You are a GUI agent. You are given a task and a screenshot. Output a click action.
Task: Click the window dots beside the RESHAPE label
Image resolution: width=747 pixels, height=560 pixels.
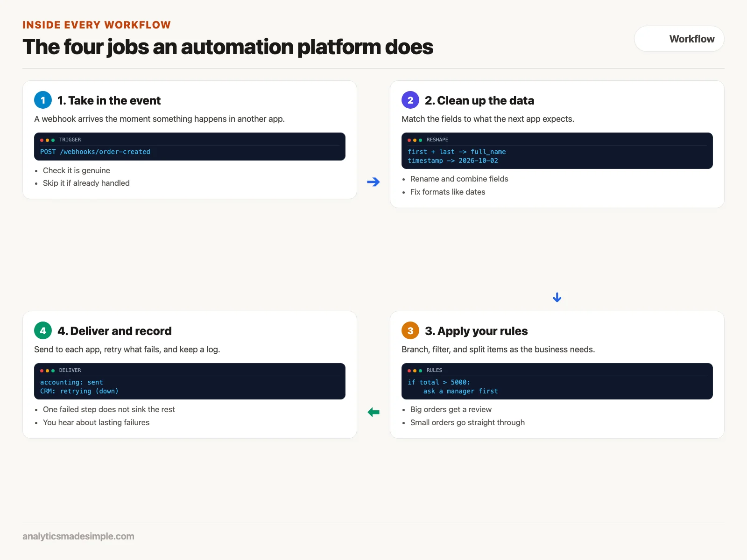click(x=415, y=140)
